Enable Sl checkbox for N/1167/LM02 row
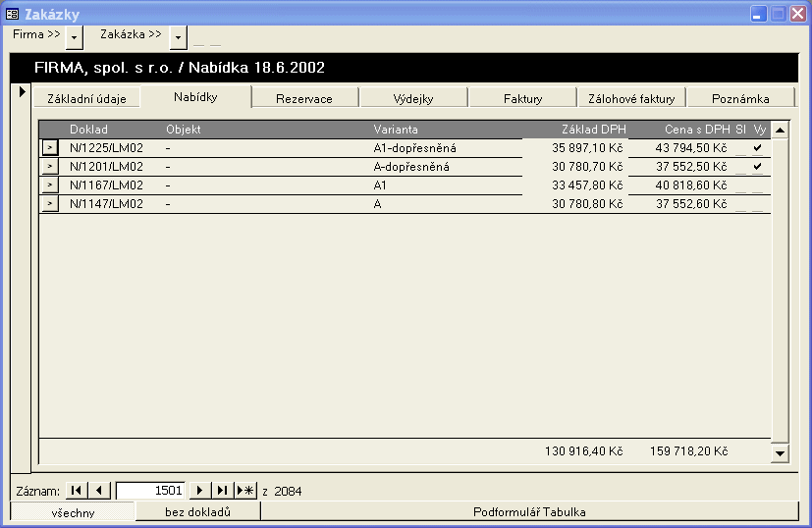This screenshot has width=812, height=528. click(740, 185)
